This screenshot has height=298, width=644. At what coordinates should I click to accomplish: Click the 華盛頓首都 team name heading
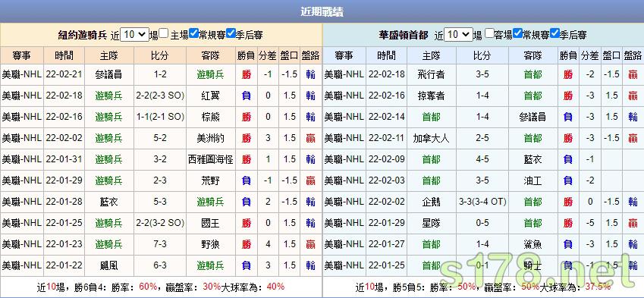(404, 35)
